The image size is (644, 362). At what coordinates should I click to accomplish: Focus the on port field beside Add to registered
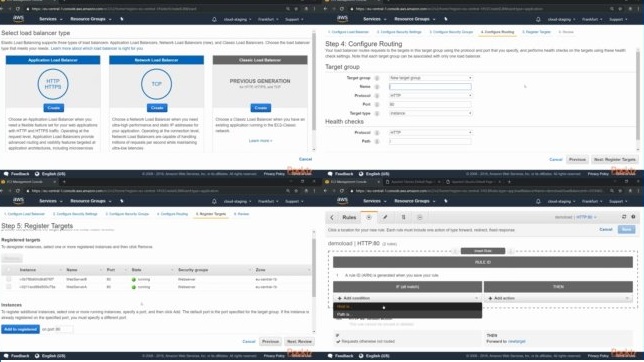tap(64, 329)
